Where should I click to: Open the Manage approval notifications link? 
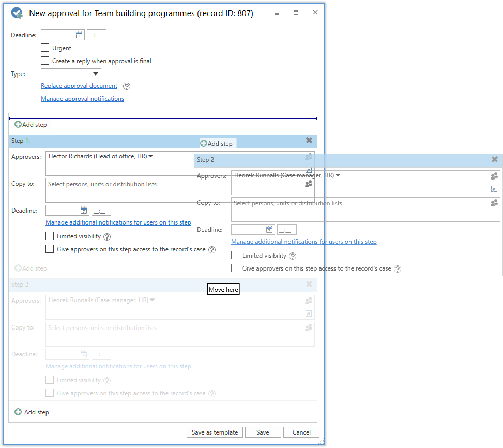(82, 99)
